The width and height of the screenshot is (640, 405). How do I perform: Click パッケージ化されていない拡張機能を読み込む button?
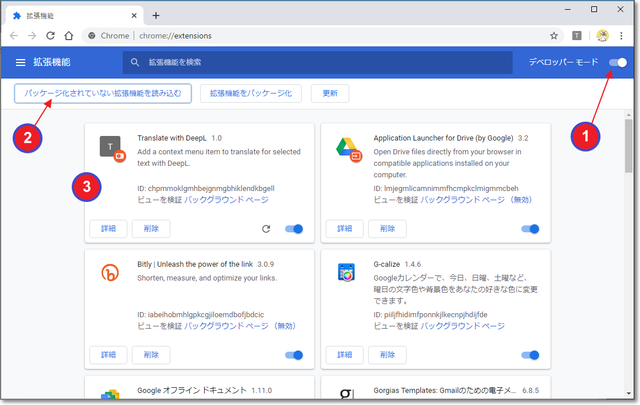(103, 93)
